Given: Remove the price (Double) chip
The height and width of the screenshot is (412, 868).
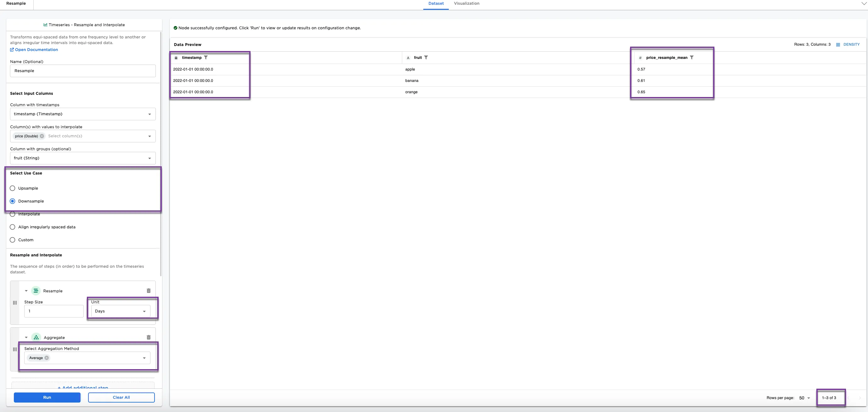Looking at the screenshot, I should [x=42, y=136].
